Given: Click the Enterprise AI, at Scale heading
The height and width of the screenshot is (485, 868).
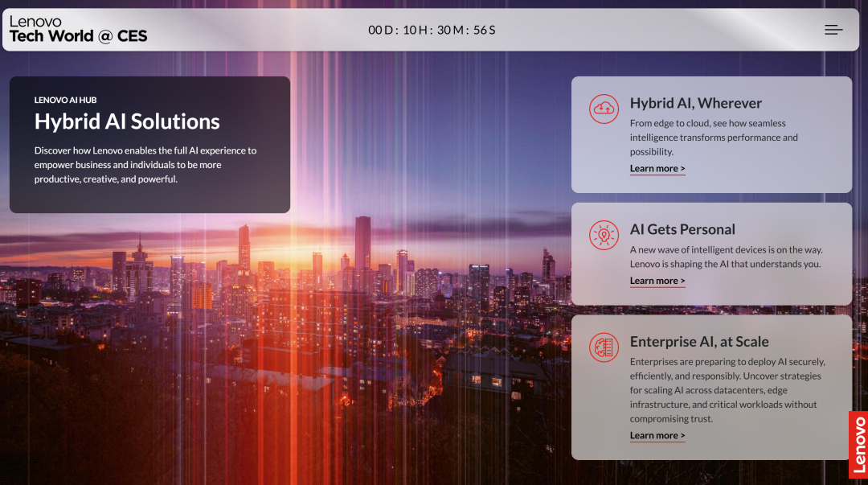Looking at the screenshot, I should [699, 342].
